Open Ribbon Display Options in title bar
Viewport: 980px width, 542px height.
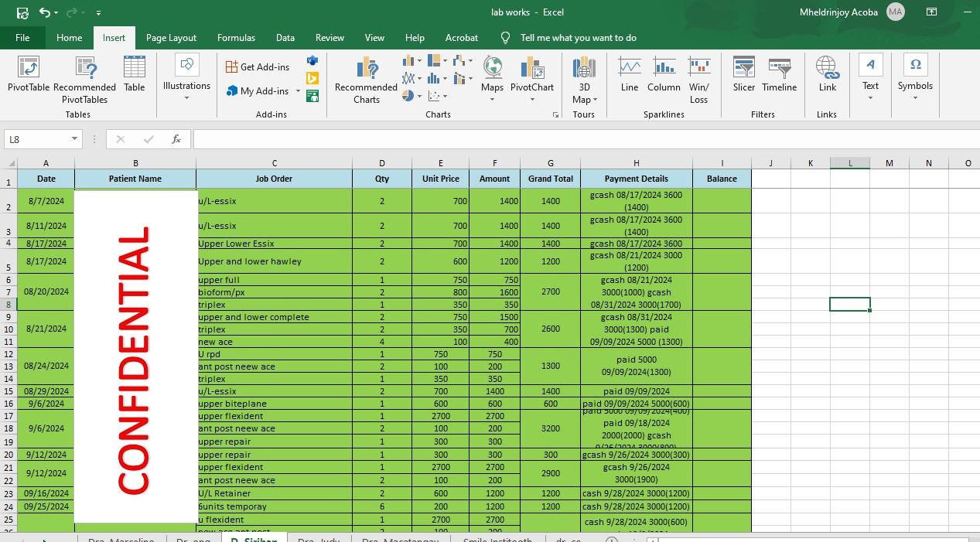pyautogui.click(x=931, y=12)
